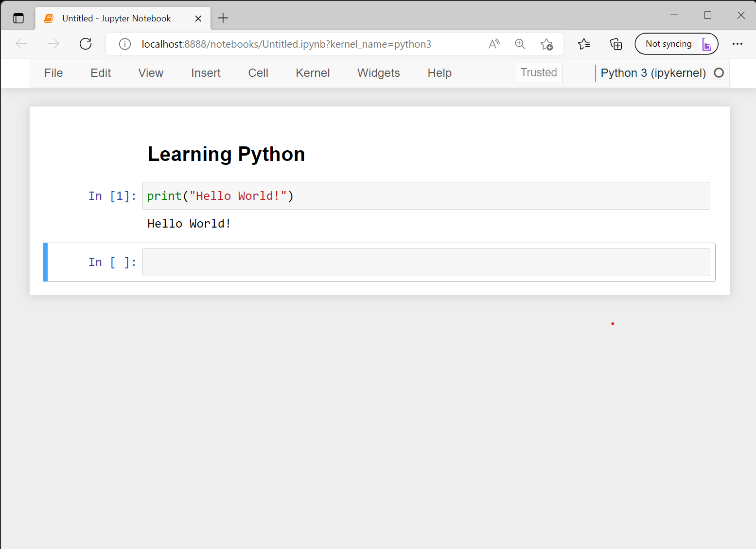Toggle the Not syncing account status
This screenshot has width=756, height=549.
(676, 44)
